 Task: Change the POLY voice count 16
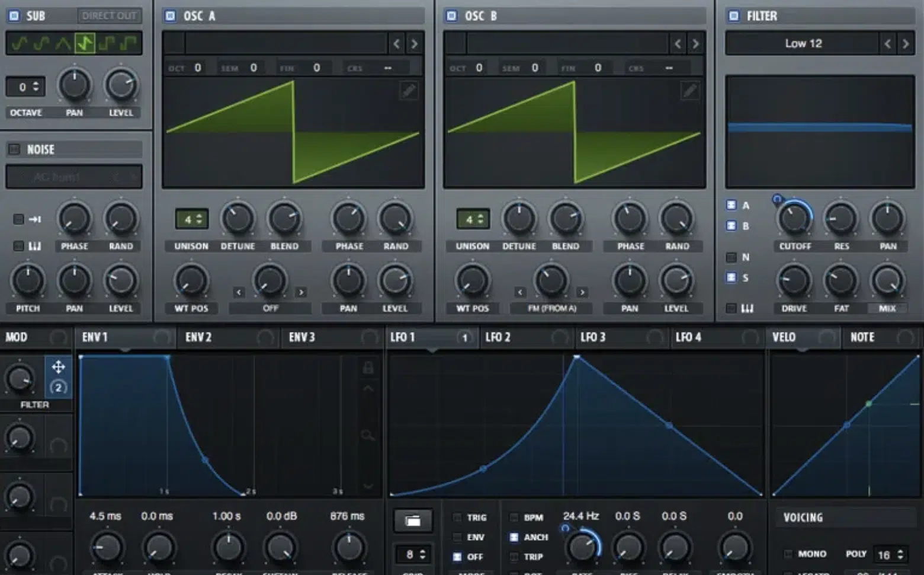[890, 555]
